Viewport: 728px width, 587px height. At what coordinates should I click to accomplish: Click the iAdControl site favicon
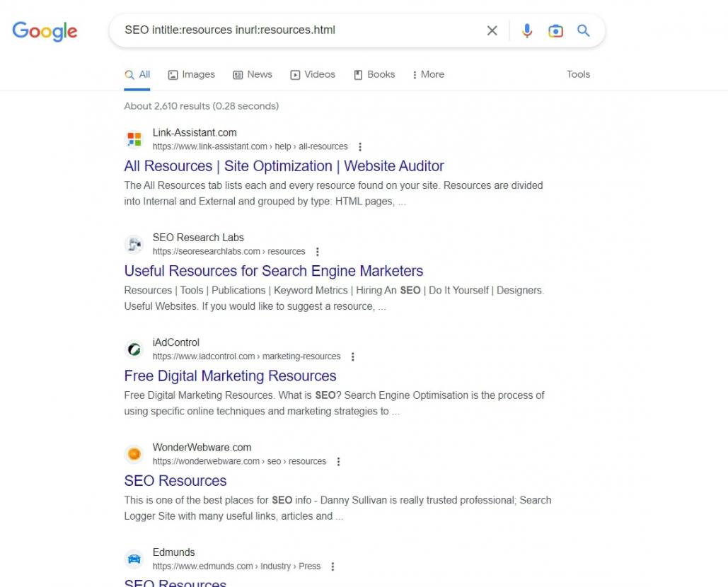[134, 349]
